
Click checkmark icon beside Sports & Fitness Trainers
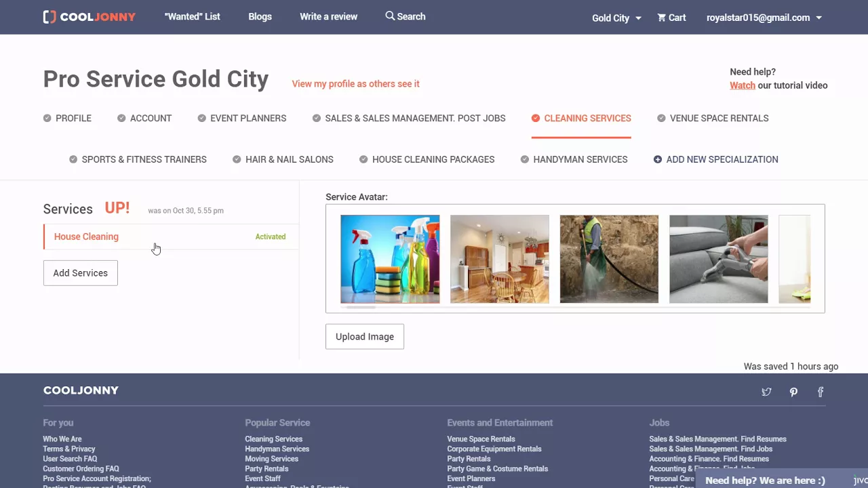click(x=73, y=159)
